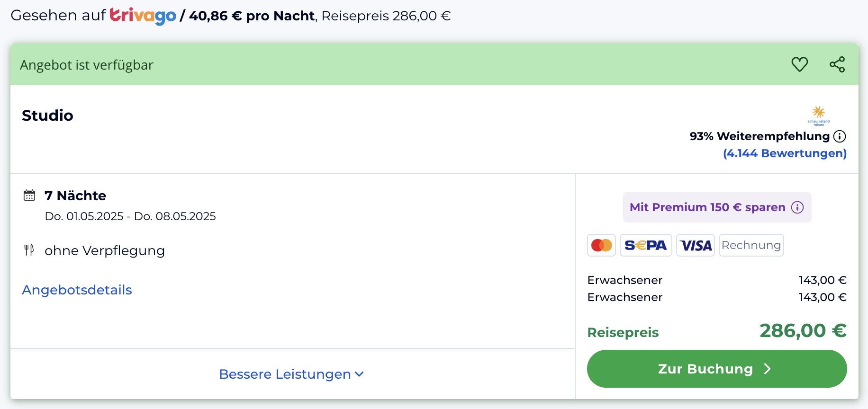Click the calendar icon beside 7 Nächte
Screen dimensions: 868x409
[x=29, y=195]
